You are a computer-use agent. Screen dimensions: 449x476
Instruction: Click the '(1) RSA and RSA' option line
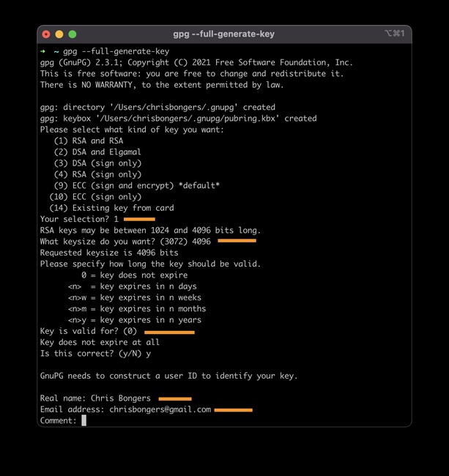click(x=89, y=141)
